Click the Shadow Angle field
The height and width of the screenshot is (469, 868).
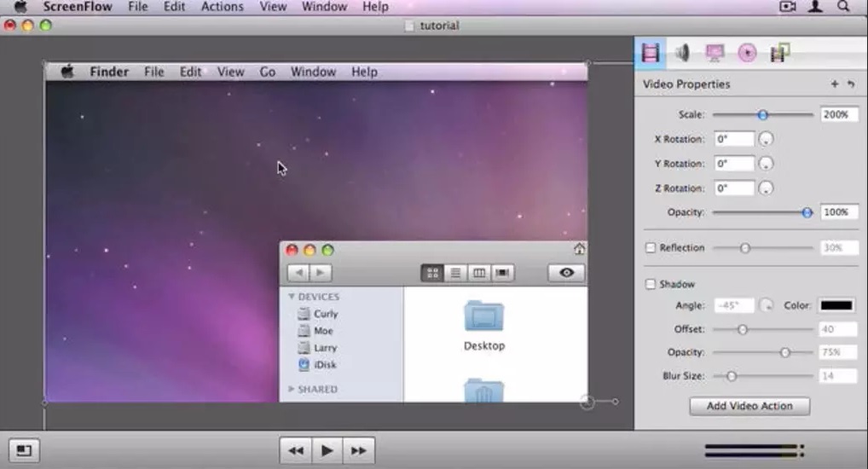(734, 305)
